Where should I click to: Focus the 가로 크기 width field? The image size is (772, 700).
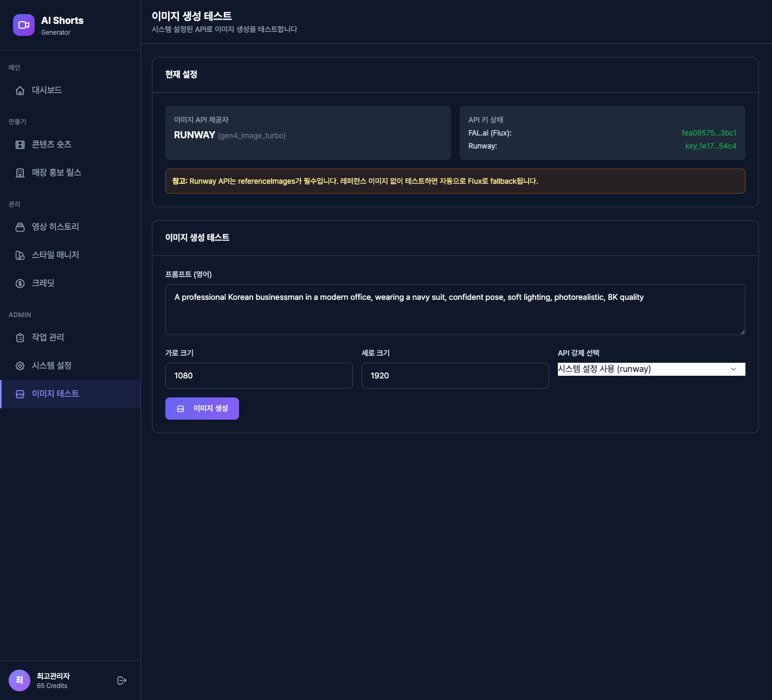tap(259, 376)
